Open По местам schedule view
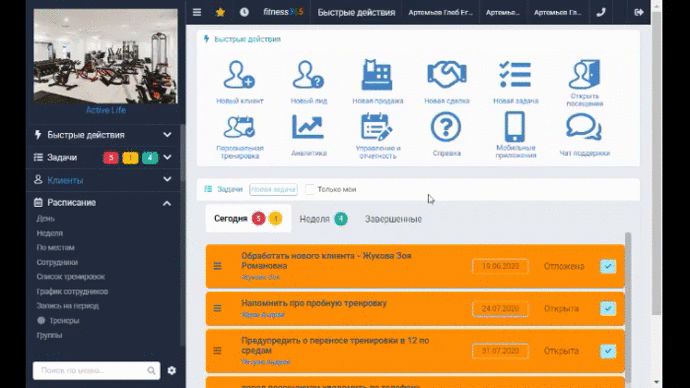This screenshot has height=388, width=690. point(55,247)
